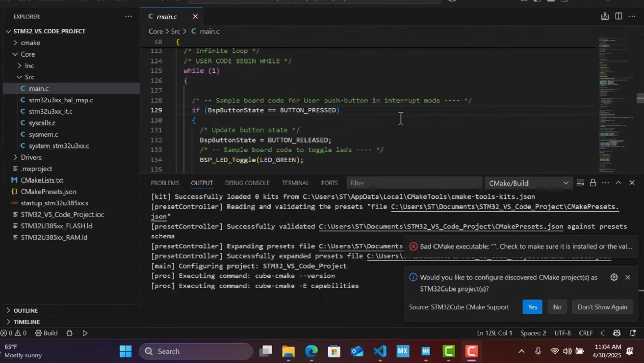Open STM32_VS_Code_Project.ioc file

coord(62,214)
